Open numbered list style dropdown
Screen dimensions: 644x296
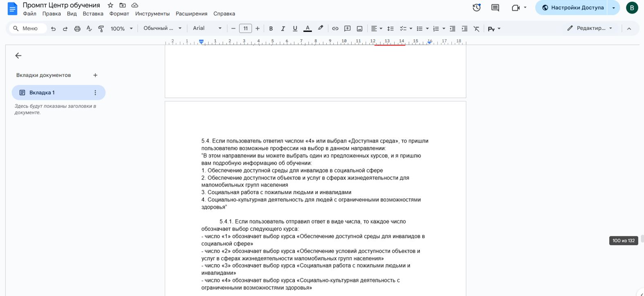click(x=444, y=29)
